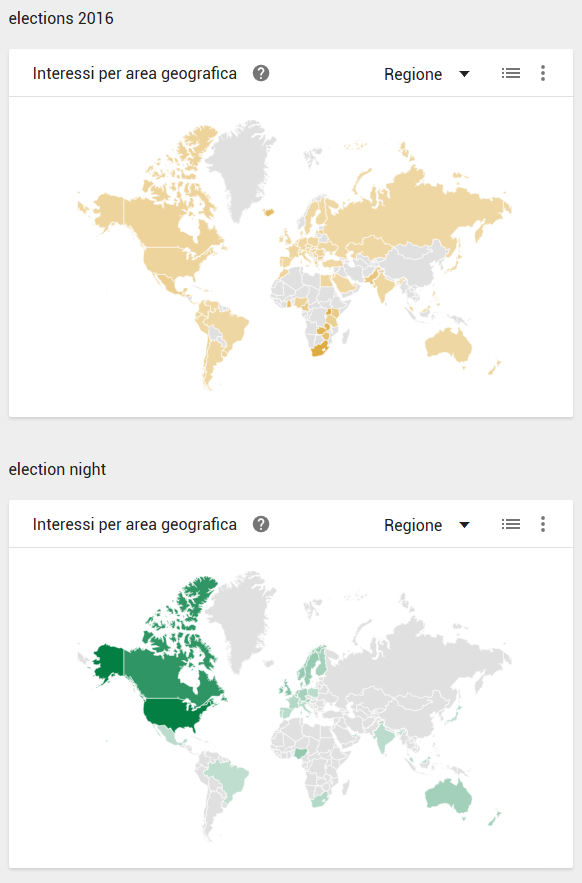This screenshot has height=883, width=582.
Task: Show list view for election night map
Action: click(x=510, y=524)
